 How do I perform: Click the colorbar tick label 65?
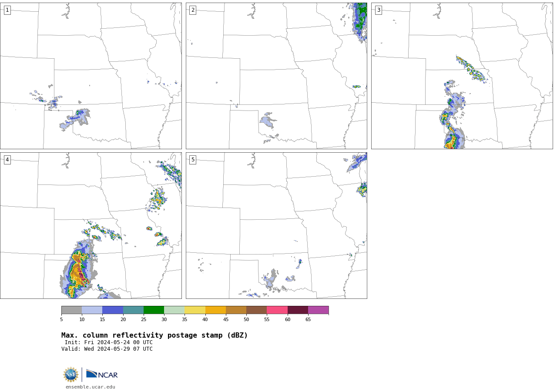click(x=308, y=320)
